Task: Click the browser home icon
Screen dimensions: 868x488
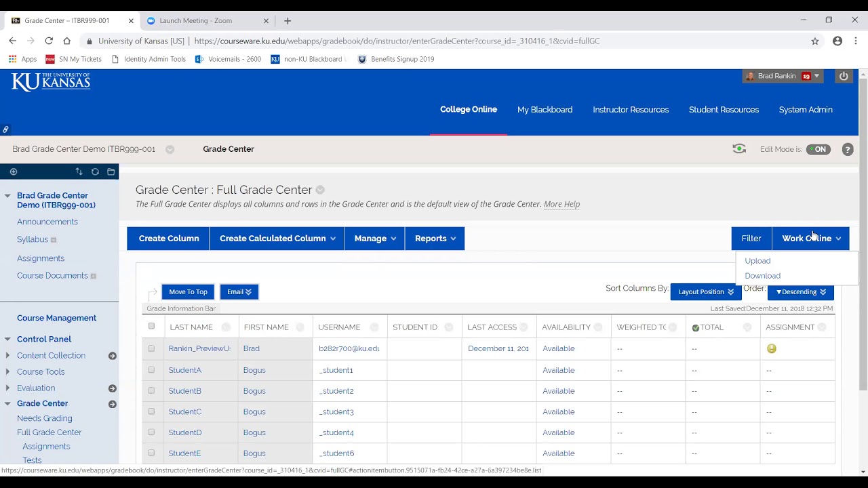Action: point(66,41)
